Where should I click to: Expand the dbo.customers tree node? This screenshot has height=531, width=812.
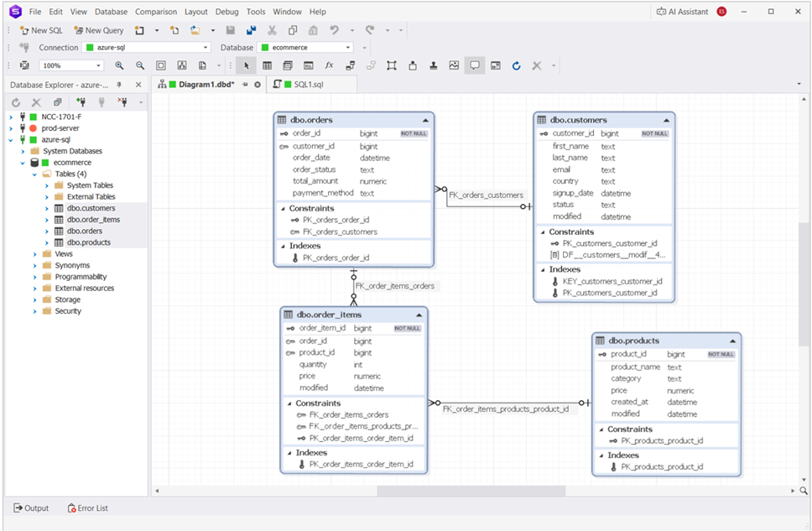coord(47,208)
